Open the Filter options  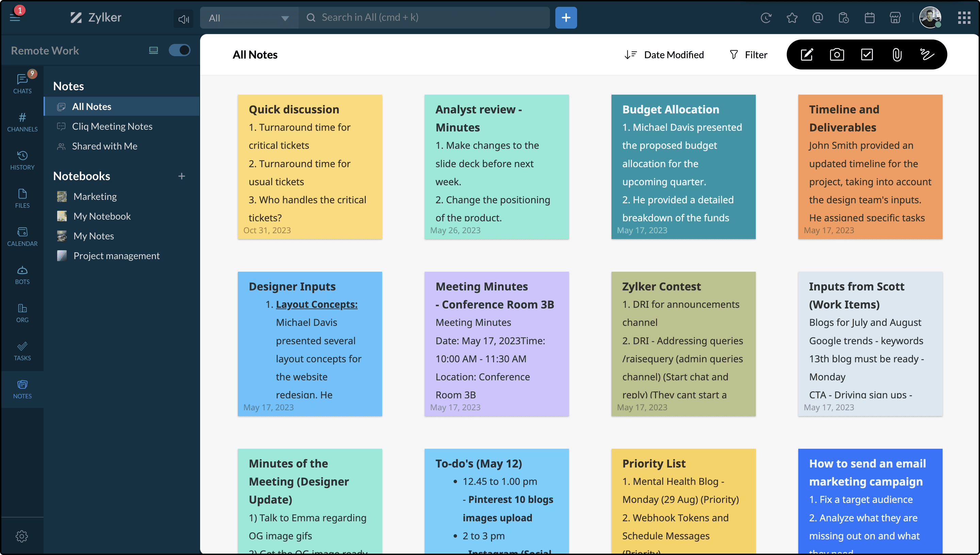(x=748, y=55)
